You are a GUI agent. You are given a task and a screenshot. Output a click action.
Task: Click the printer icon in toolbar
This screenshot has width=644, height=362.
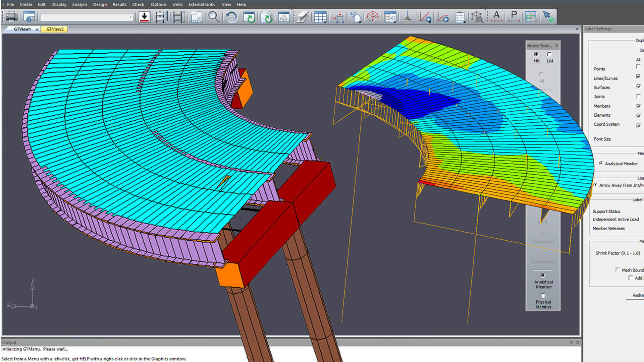tap(12, 17)
